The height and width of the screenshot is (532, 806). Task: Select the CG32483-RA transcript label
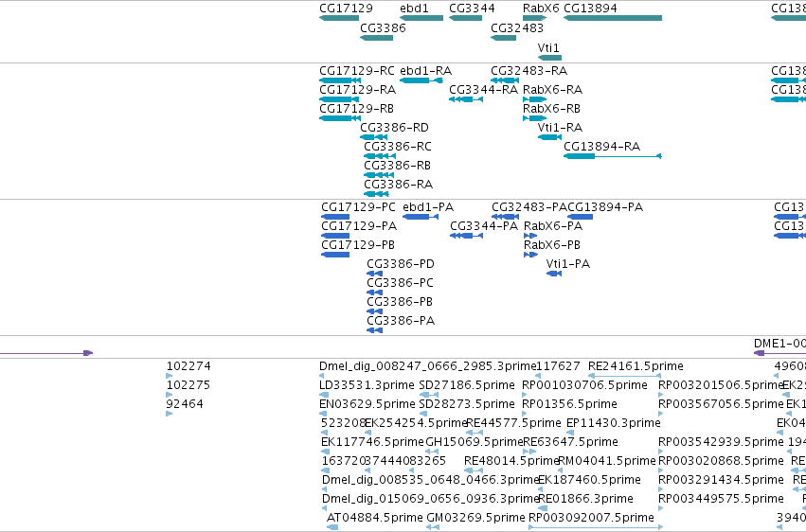(528, 71)
